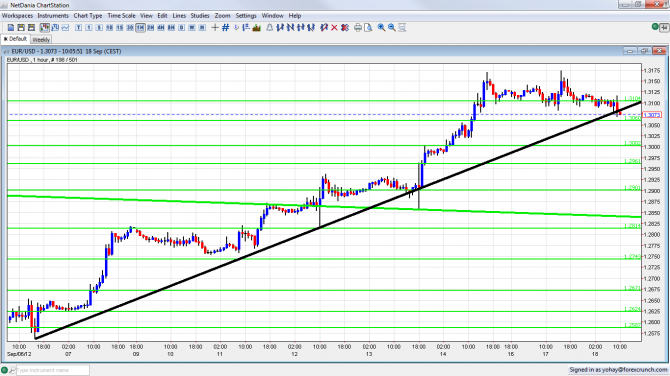
Task: Select the bar chart type icon
Action: click(55, 27)
